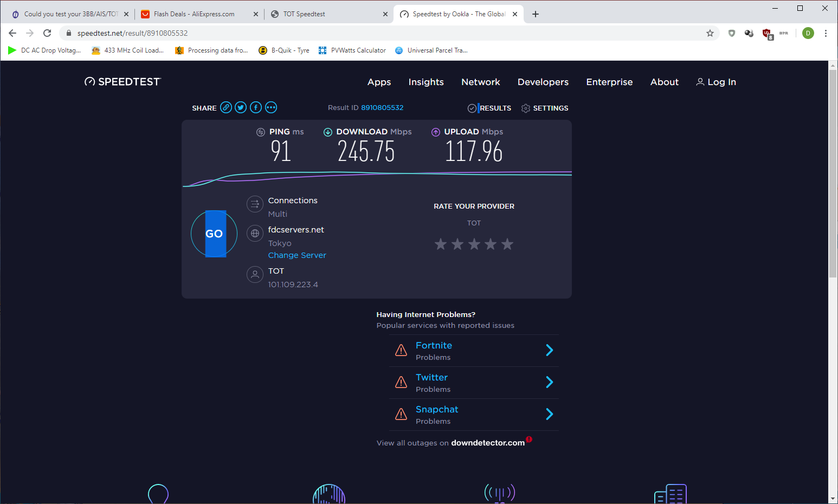Open the Chrome menu three dots
The height and width of the screenshot is (504, 838).
pyautogui.click(x=826, y=33)
